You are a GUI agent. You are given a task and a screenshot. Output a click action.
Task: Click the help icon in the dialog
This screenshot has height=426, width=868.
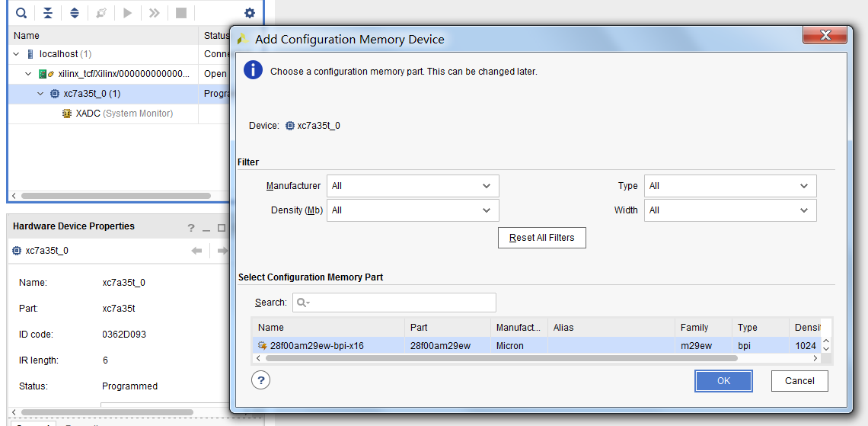click(261, 380)
